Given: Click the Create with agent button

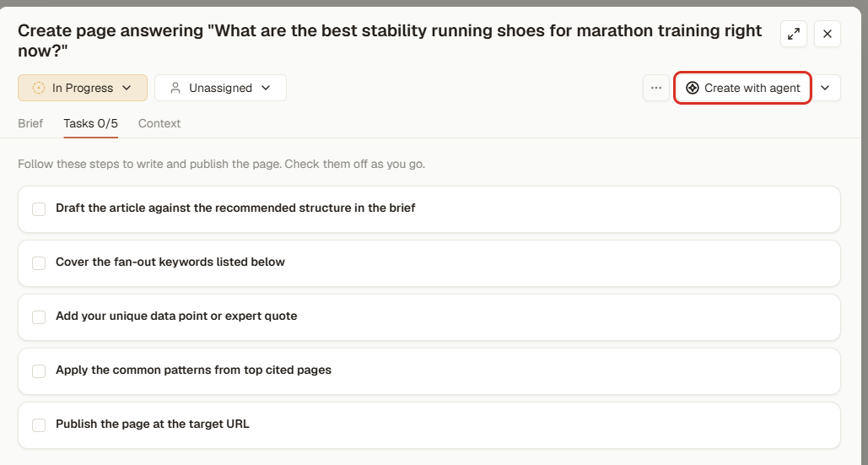Looking at the screenshot, I should click(x=743, y=88).
